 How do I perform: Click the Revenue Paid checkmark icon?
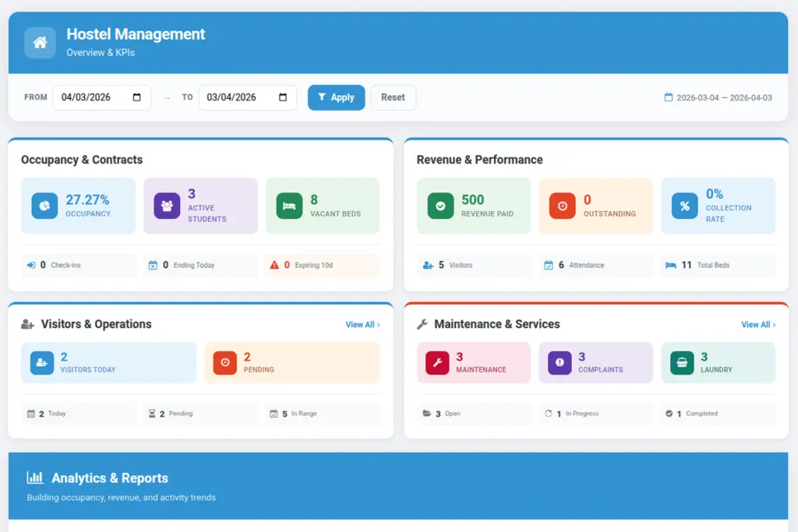pyautogui.click(x=440, y=206)
